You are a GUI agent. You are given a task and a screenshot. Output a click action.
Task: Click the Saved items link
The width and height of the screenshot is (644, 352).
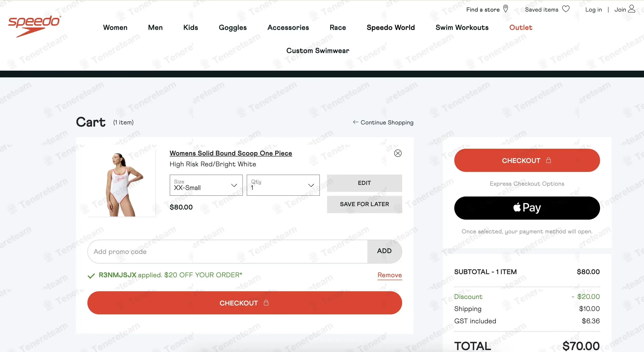541,9
